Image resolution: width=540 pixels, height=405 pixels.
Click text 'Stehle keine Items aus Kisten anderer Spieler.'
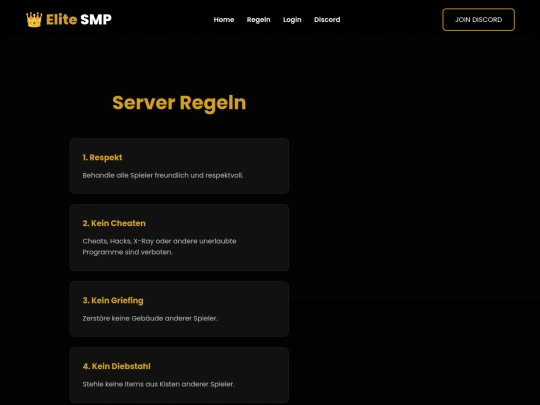pyautogui.click(x=158, y=384)
